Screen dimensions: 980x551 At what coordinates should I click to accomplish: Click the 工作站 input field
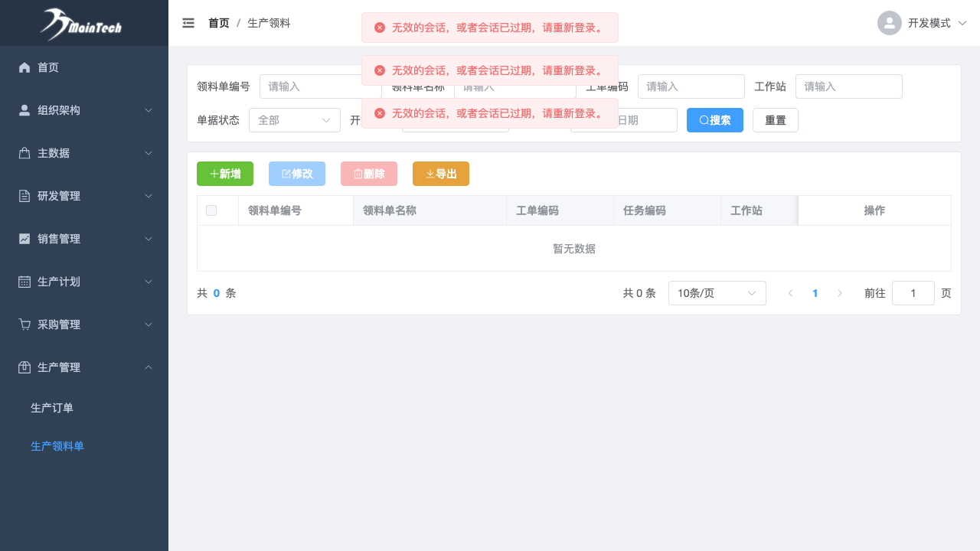(x=848, y=86)
